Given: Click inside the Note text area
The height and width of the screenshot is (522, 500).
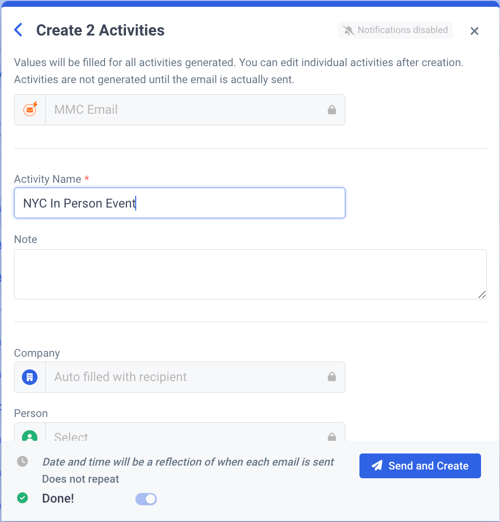Looking at the screenshot, I should pyautogui.click(x=250, y=274).
